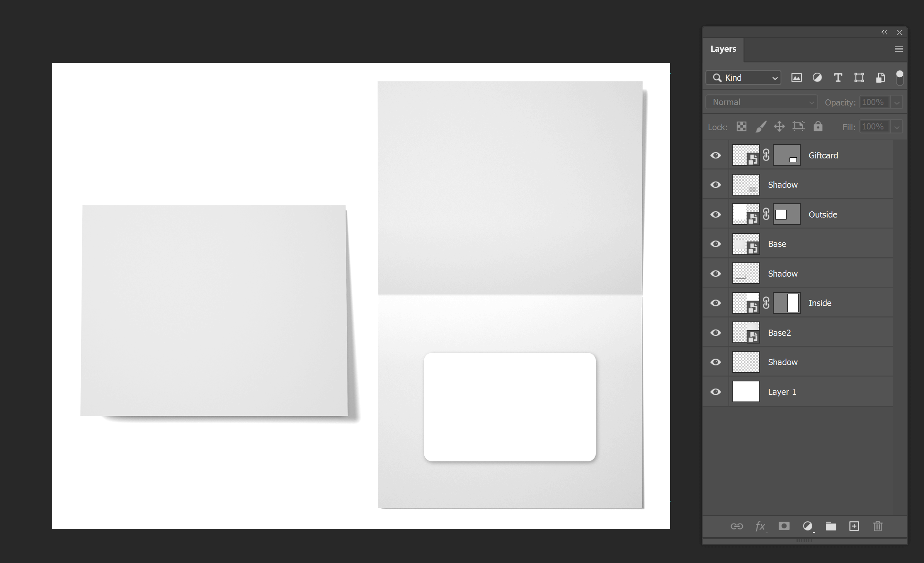924x563 pixels.
Task: Add a layer mask
Action: 784,526
